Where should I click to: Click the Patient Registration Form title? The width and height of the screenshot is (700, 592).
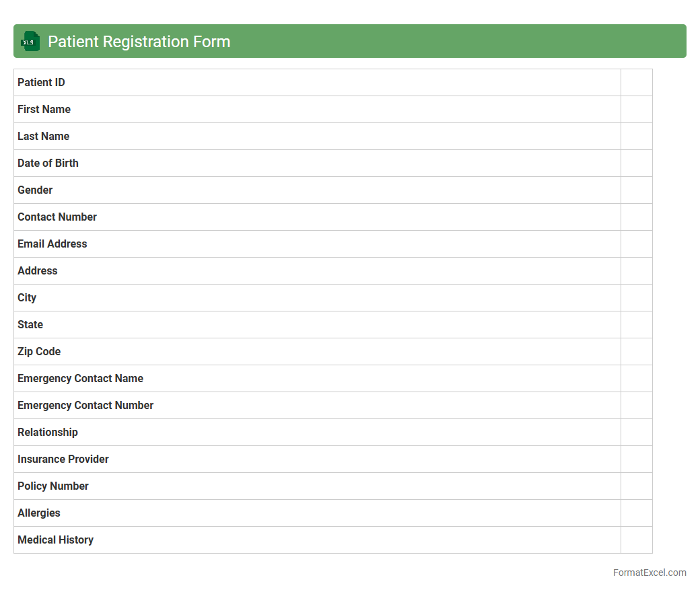point(139,42)
